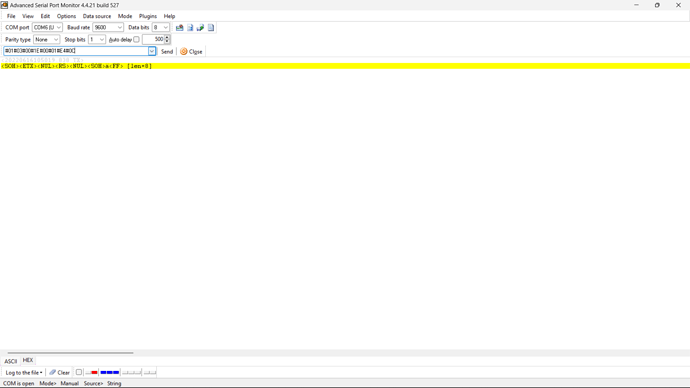Open the Plugins menu

point(148,16)
